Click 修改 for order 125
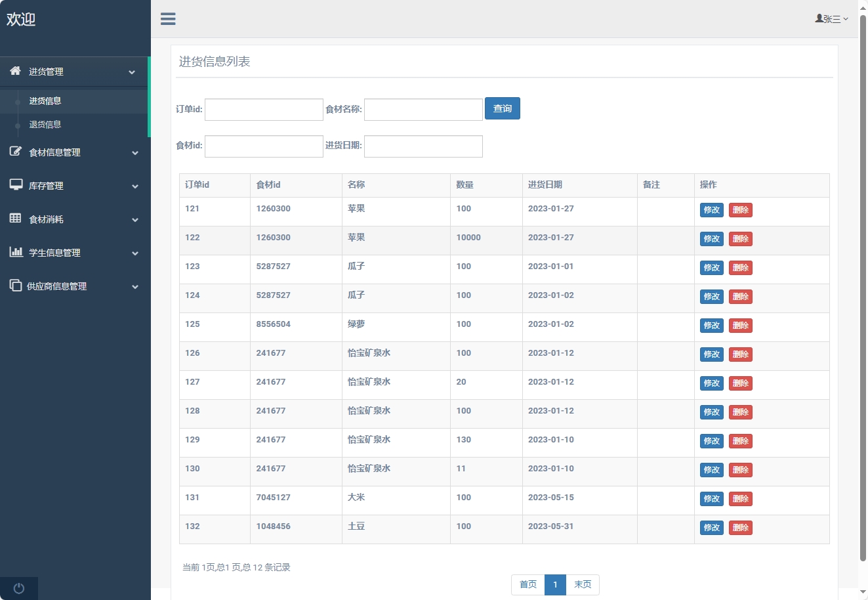The height and width of the screenshot is (600, 868). pos(711,326)
